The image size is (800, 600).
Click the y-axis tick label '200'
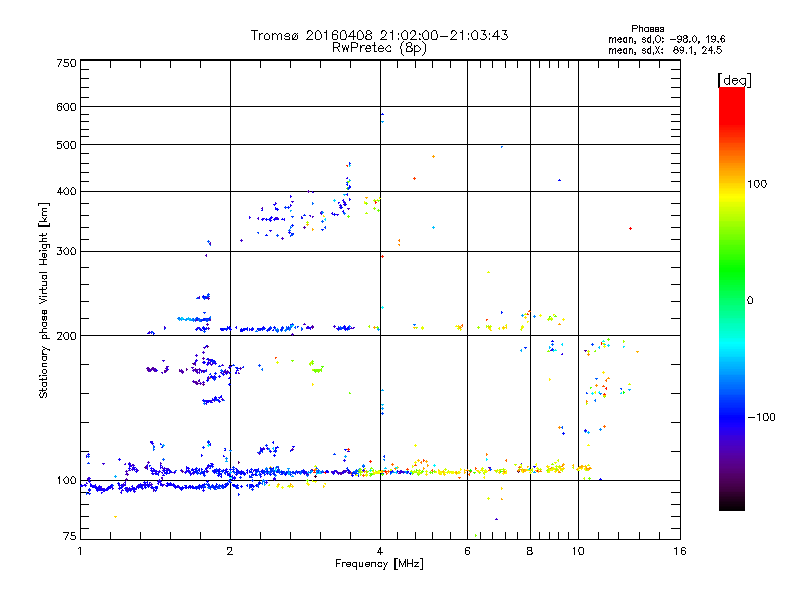pyautogui.click(x=66, y=336)
